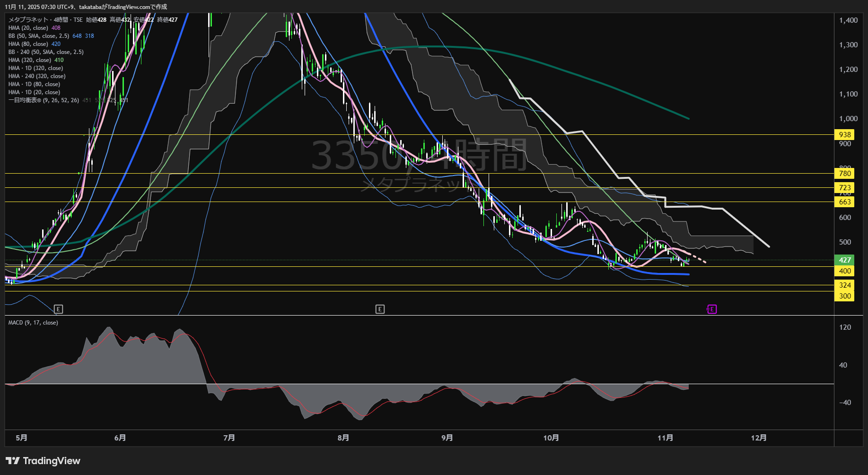Click the yellow 324 price level label
868x475 pixels.
click(844, 285)
